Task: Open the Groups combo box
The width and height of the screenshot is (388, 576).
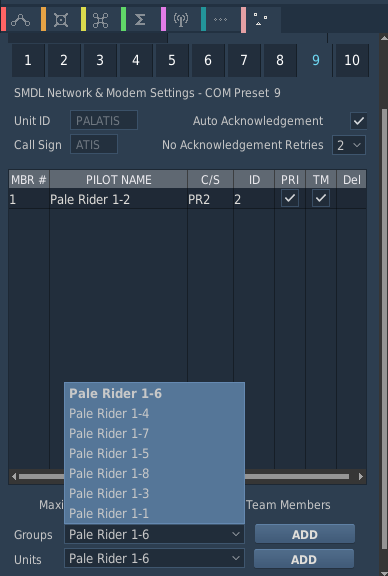Action: [154, 534]
